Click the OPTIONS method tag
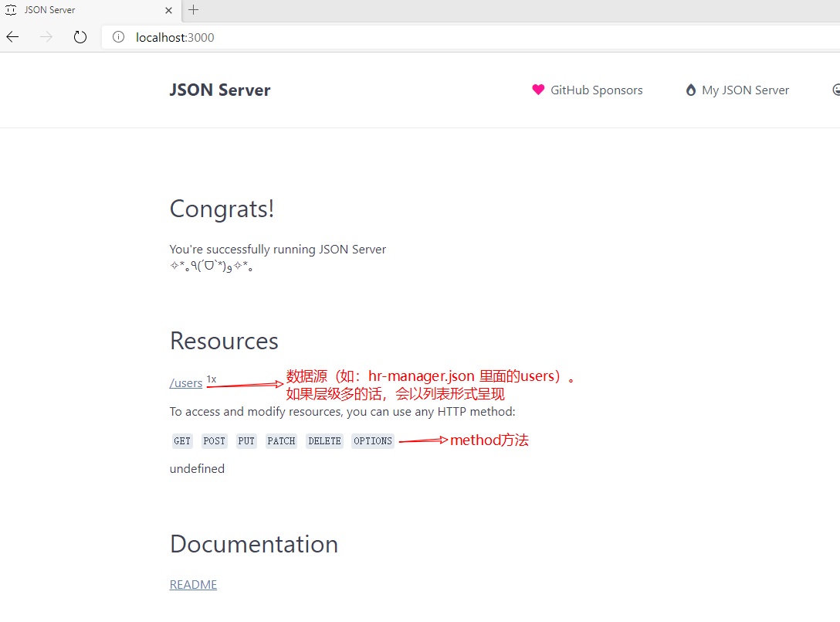This screenshot has width=840, height=622. [x=373, y=441]
